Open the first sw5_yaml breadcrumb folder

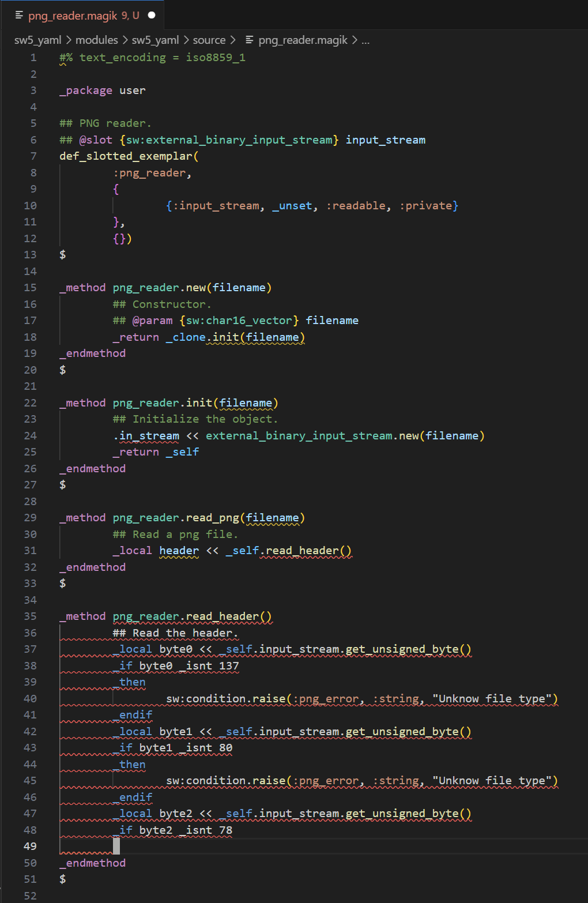point(37,40)
